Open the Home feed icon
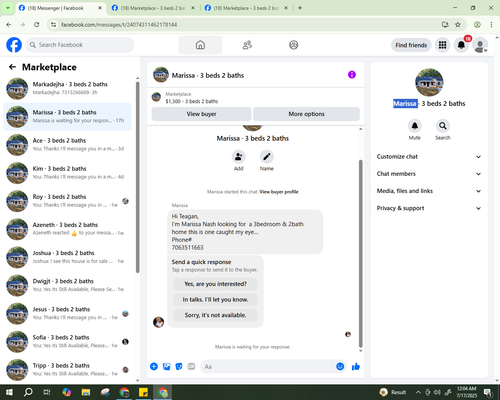Screen dimensions: 500x400 [200, 45]
